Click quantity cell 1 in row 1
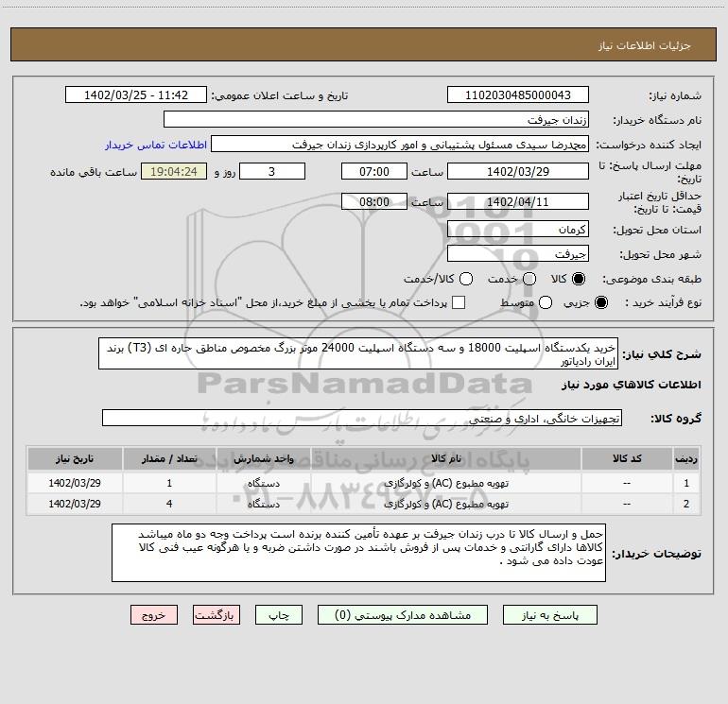 point(169,483)
